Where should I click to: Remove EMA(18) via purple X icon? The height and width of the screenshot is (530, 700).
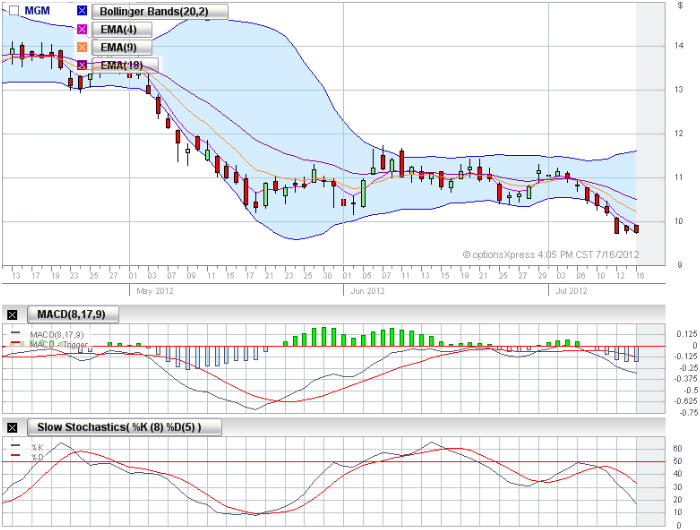(x=82, y=65)
